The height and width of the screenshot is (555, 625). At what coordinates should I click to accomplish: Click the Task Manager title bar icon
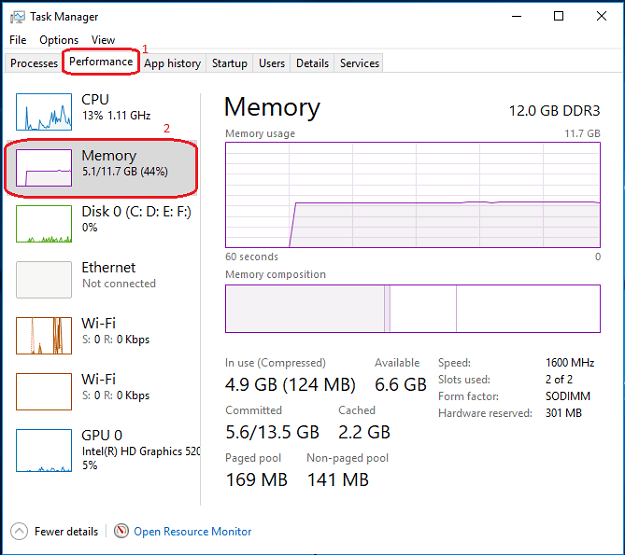[17, 17]
